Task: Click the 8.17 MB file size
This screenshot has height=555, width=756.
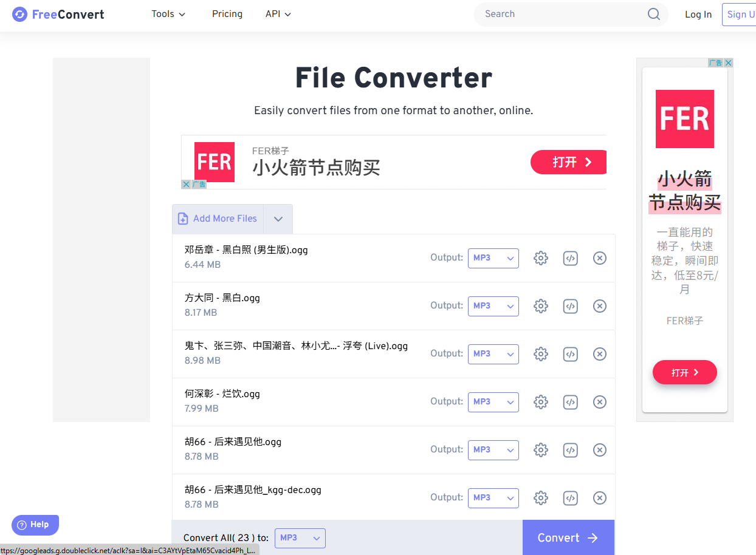Action: [201, 313]
